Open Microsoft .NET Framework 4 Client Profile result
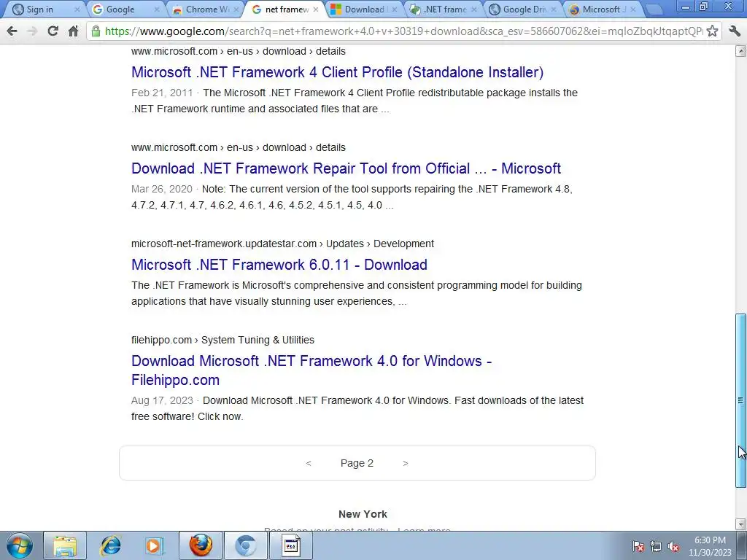This screenshot has height=560, width=747. pos(337,72)
